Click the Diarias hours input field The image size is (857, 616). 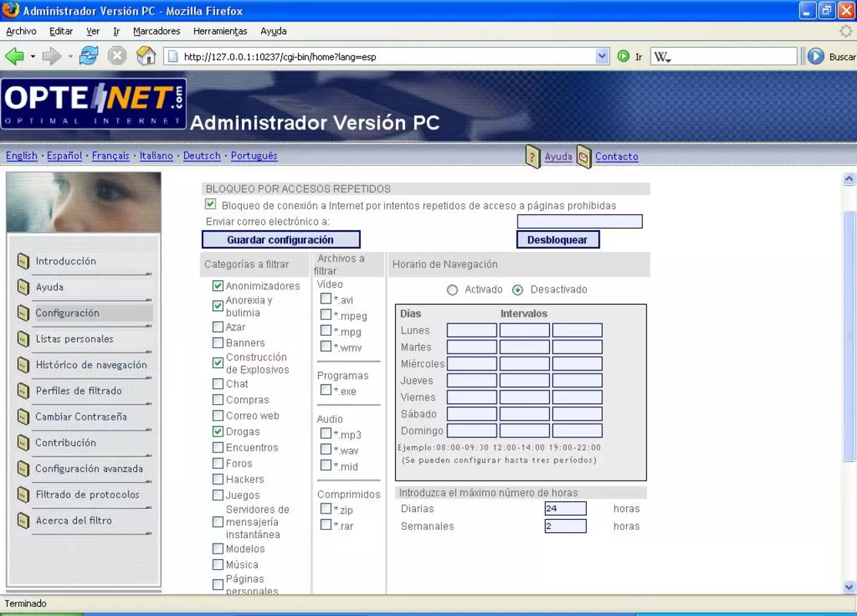[565, 508]
